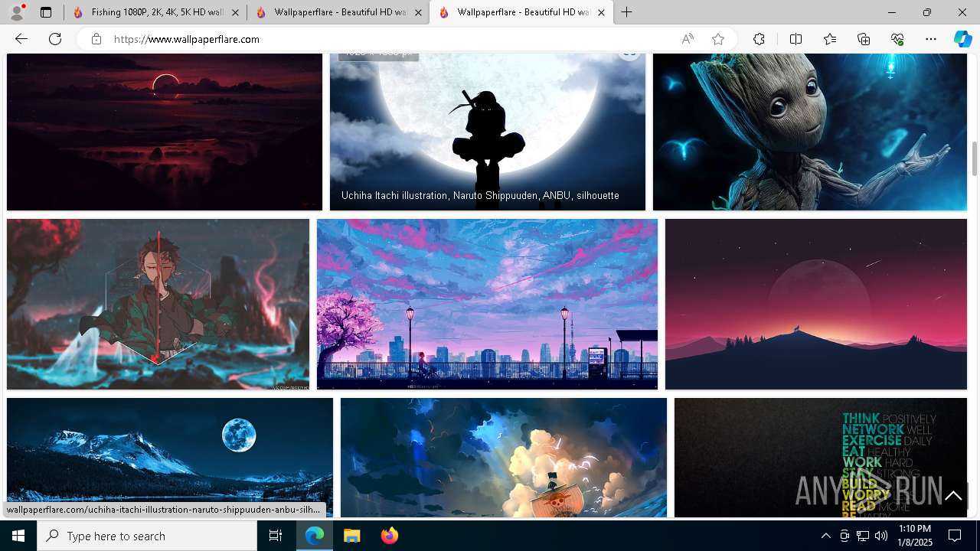Open the Tanjiro anime character wallpaper

(158, 305)
